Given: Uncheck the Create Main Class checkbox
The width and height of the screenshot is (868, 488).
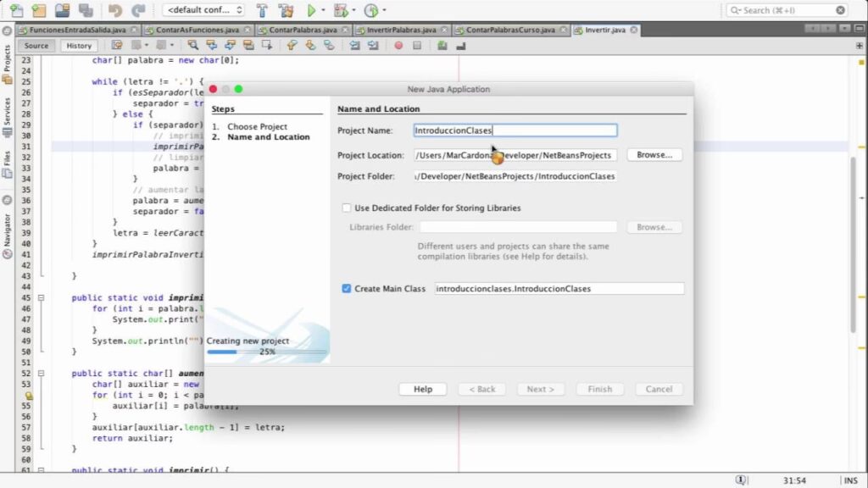Looking at the screenshot, I should tap(347, 289).
